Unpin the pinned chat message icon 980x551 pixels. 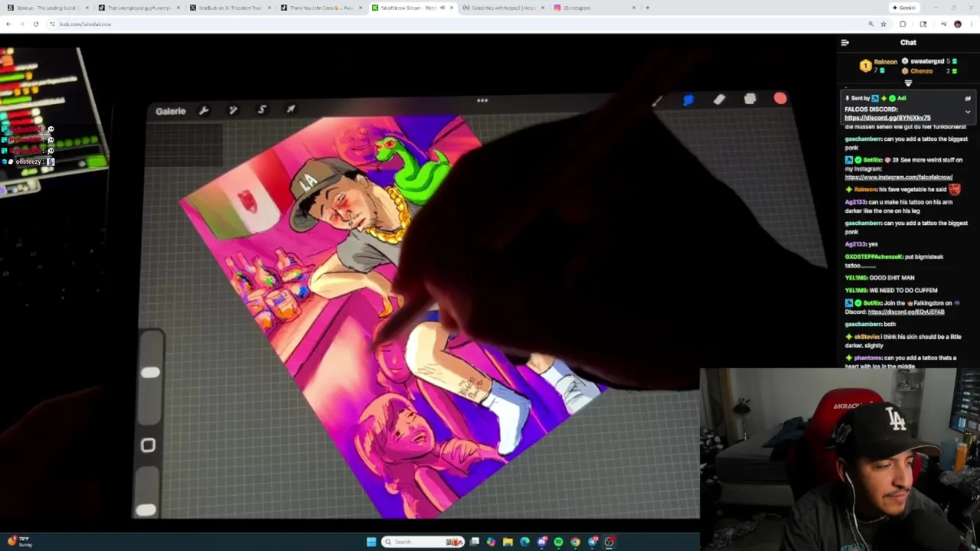tap(968, 98)
